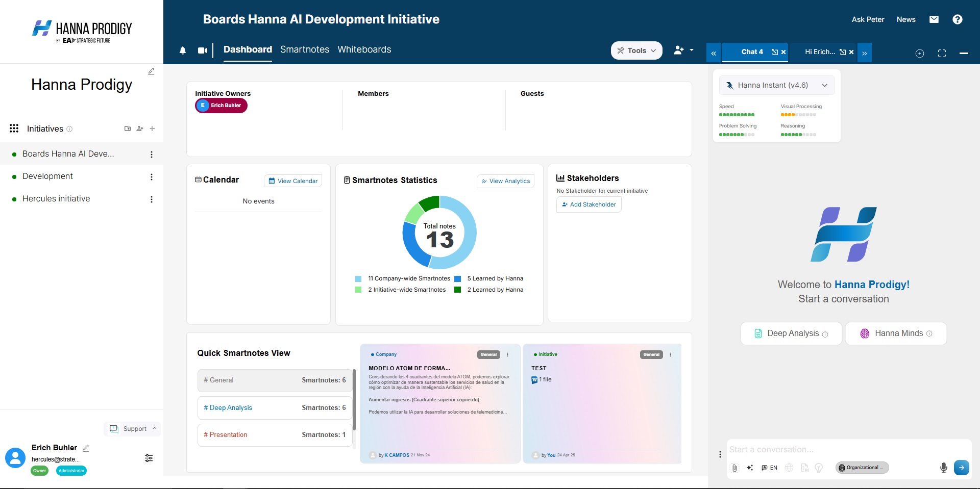This screenshot has height=489, width=980.
Task: Open Ask Peter in top bar
Action: pyautogui.click(x=868, y=19)
